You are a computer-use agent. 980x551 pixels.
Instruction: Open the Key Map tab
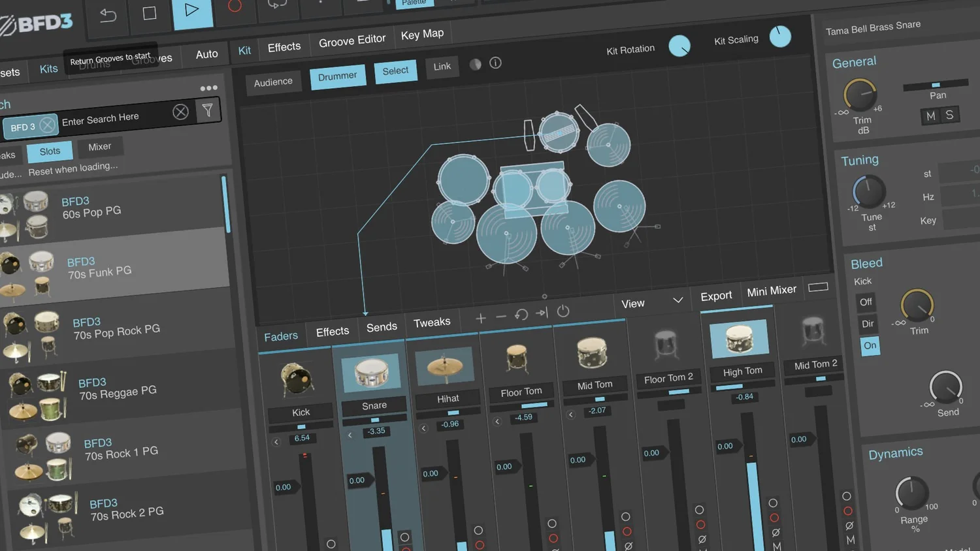coord(422,33)
